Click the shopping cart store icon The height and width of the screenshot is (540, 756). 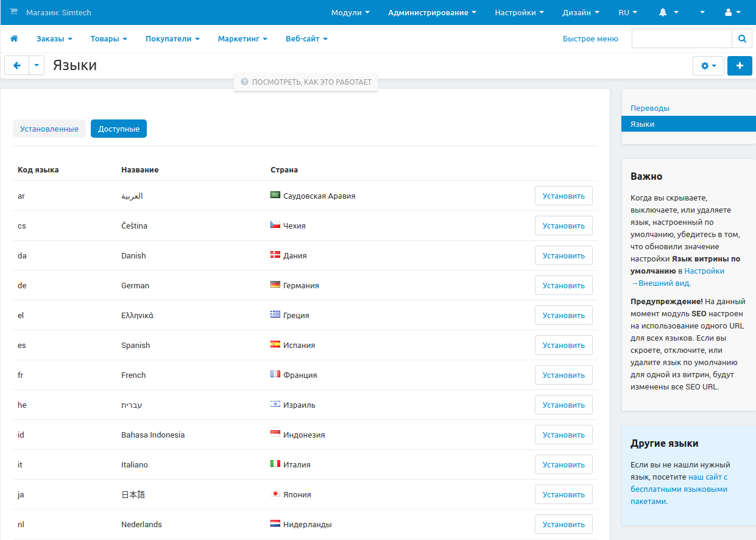coord(14,12)
